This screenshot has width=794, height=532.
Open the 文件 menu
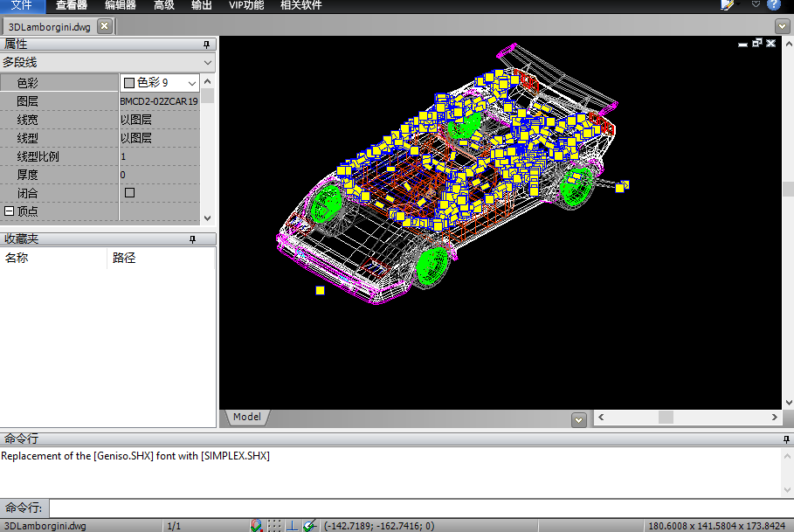pos(21,5)
